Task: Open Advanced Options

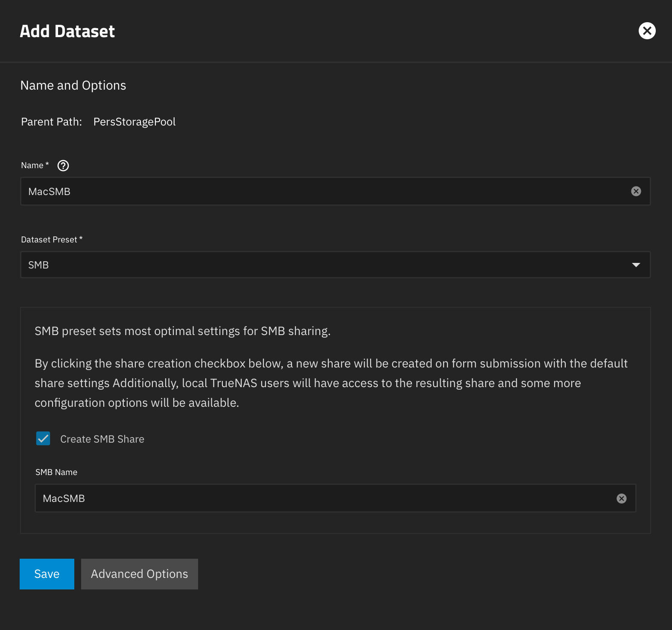Action: pyautogui.click(x=139, y=574)
